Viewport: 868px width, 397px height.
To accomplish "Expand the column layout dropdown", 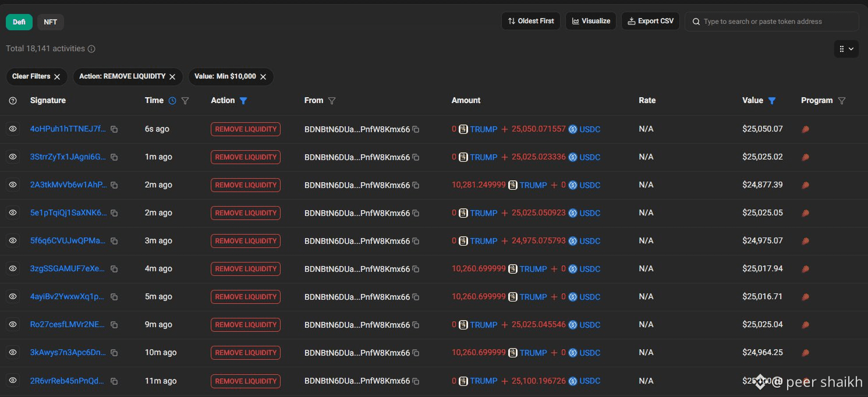I will (846, 49).
